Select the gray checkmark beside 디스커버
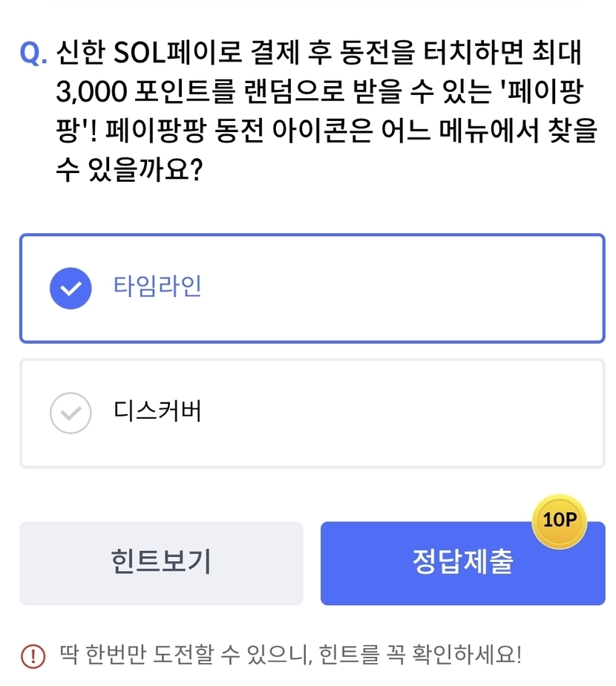 (x=71, y=413)
